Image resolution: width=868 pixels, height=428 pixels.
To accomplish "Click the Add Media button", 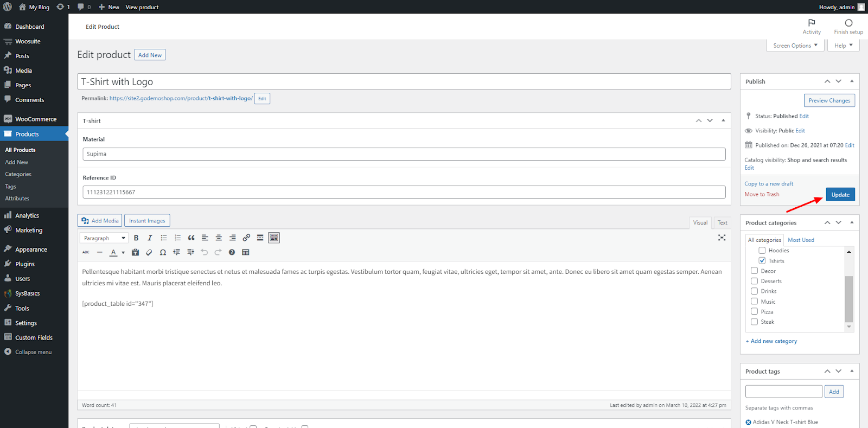I will (x=100, y=221).
